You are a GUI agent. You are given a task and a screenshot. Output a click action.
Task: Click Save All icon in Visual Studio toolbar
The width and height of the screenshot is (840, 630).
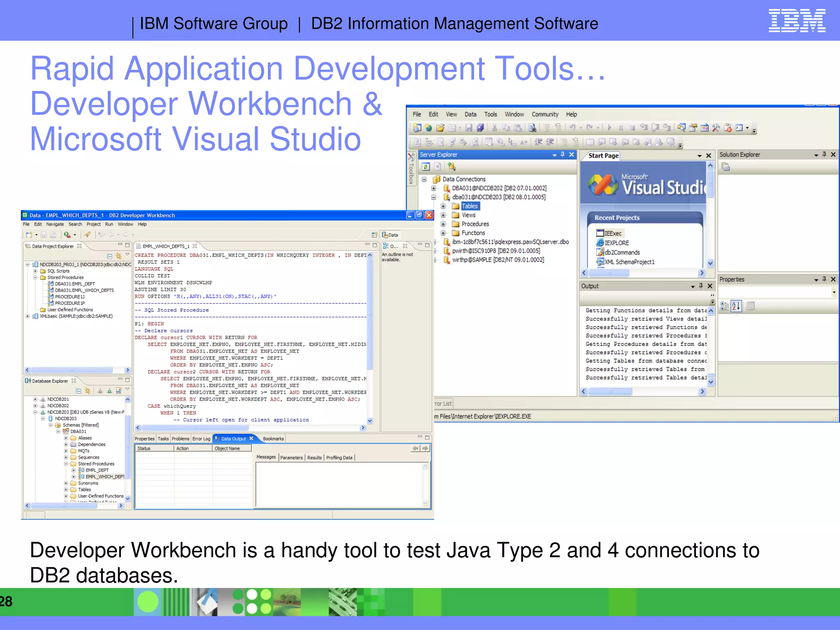click(x=480, y=128)
